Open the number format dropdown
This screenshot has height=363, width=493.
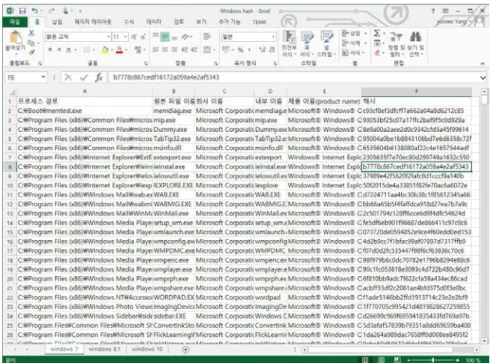point(273,37)
